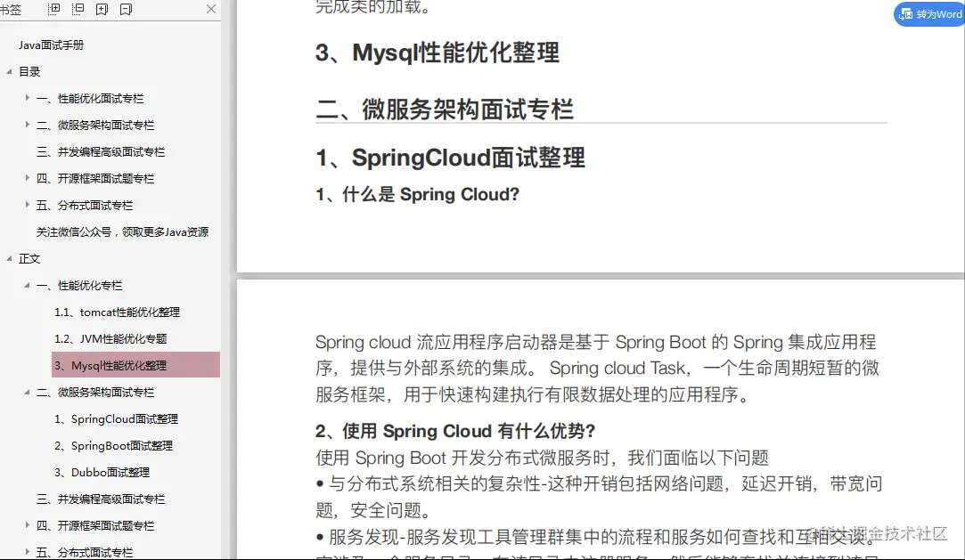Image resolution: width=965 pixels, height=560 pixels.
Task: Select highlighted 3、Mysql性能优化整理 bookmark
Action: coord(136,365)
